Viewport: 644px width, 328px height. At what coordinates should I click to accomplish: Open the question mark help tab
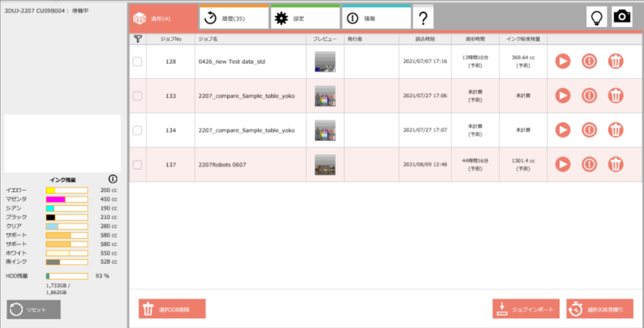[423, 18]
